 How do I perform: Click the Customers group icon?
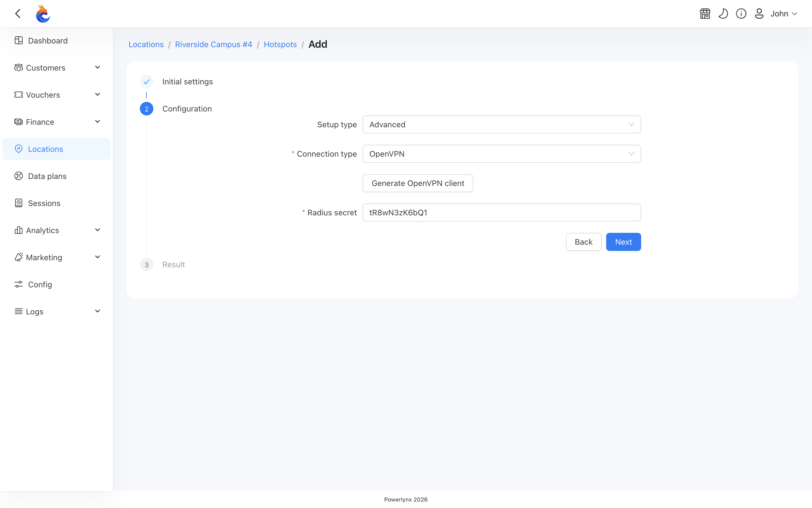18,67
